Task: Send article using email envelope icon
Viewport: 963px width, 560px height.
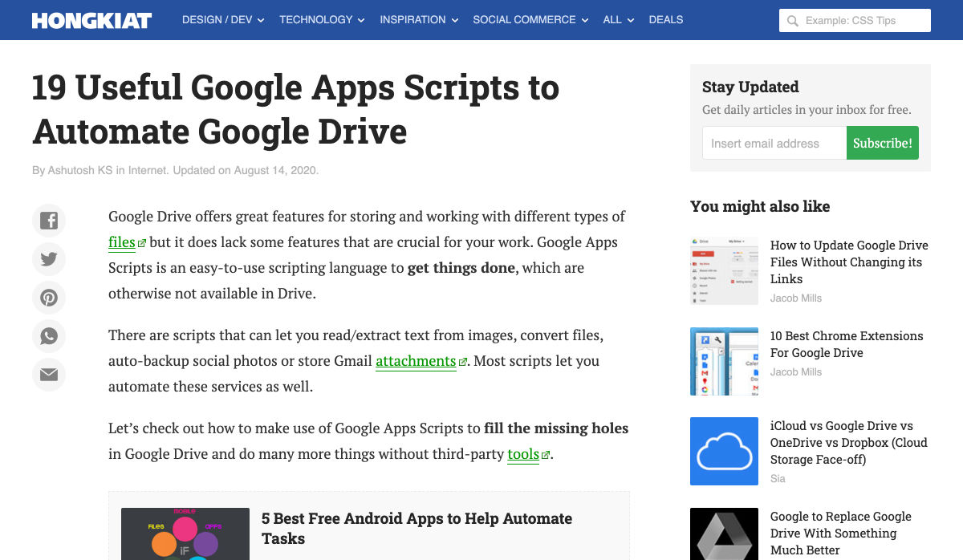Action: [49, 375]
